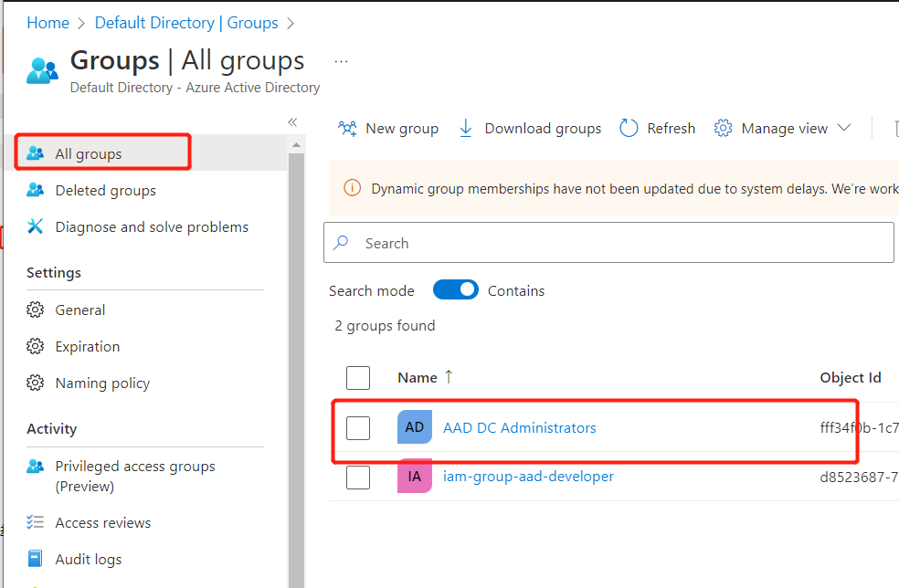Click the dynamic group memberships notification text
Screen dimensions: 899x588
point(634,189)
